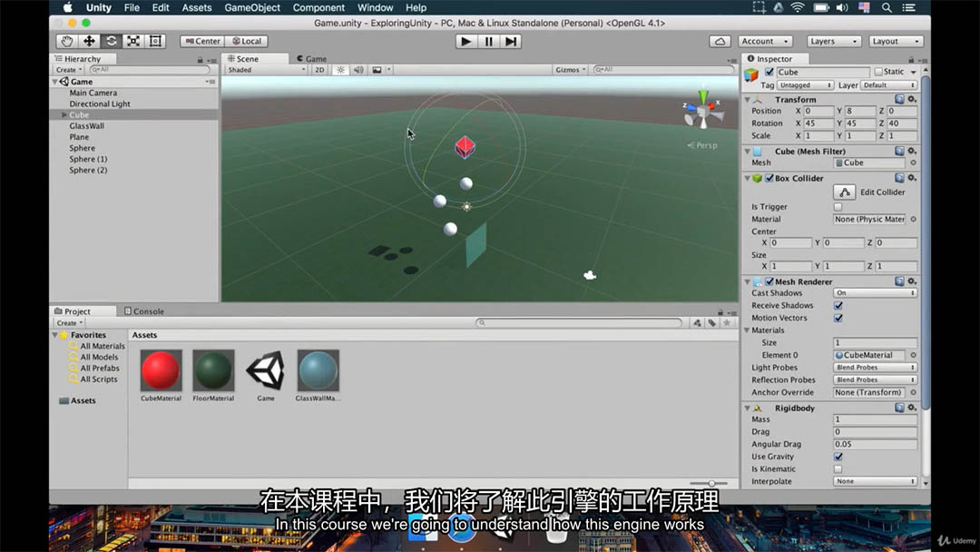Click Element 0 material picker circle
The image size is (980, 552).
[913, 355]
